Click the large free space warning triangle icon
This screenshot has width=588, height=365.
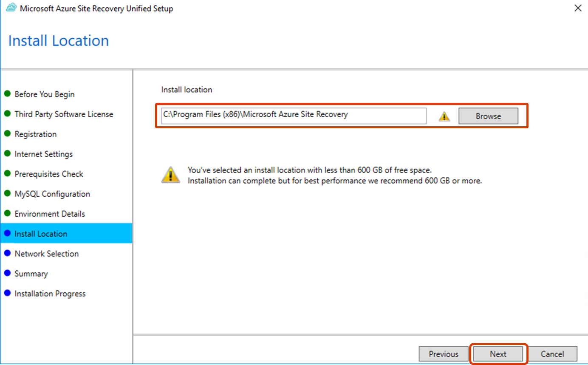click(171, 174)
